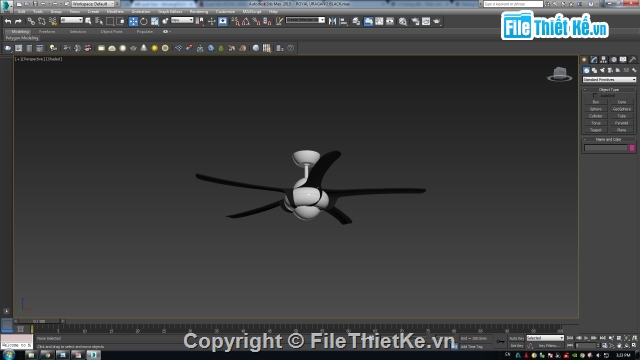
Task: Enable the AutoGrid checkbox
Action: [595, 96]
